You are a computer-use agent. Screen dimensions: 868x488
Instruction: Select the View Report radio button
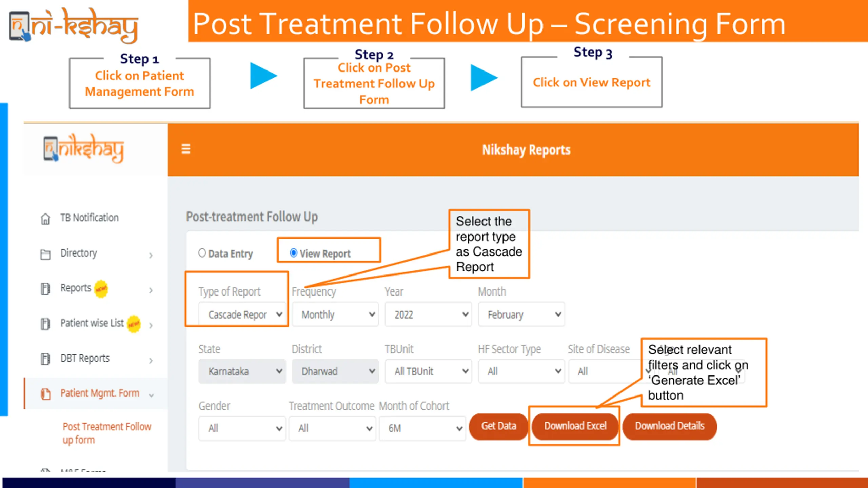pos(294,253)
